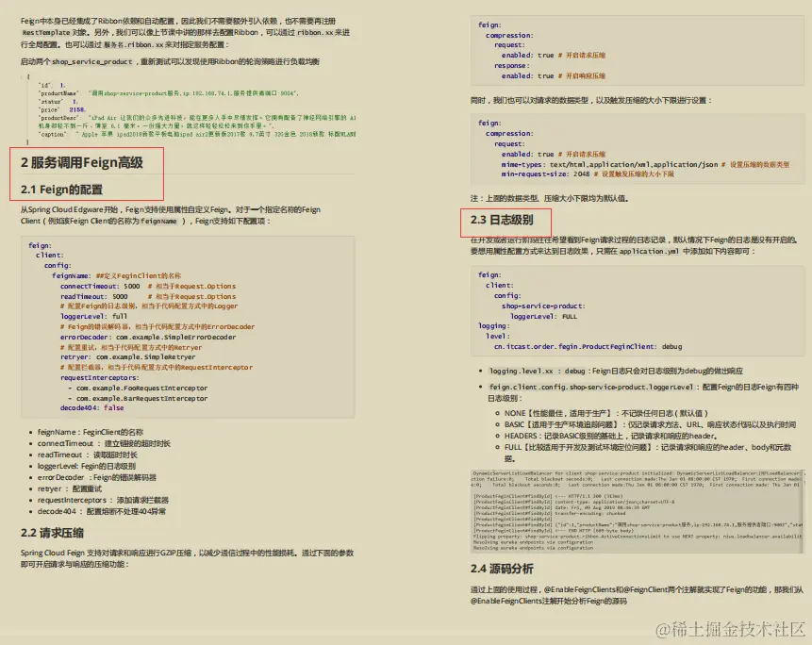
Task: Click the code line "logging:"
Action: tap(494, 326)
